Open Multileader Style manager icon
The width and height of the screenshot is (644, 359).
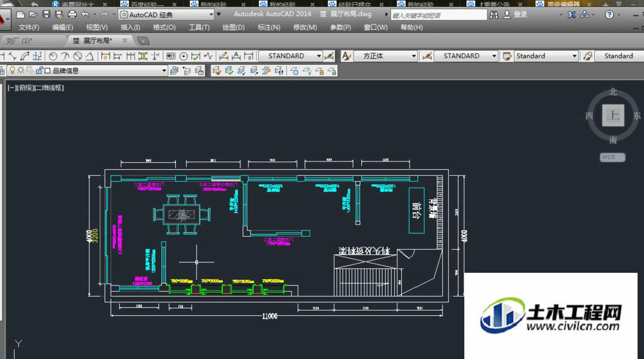(588, 56)
